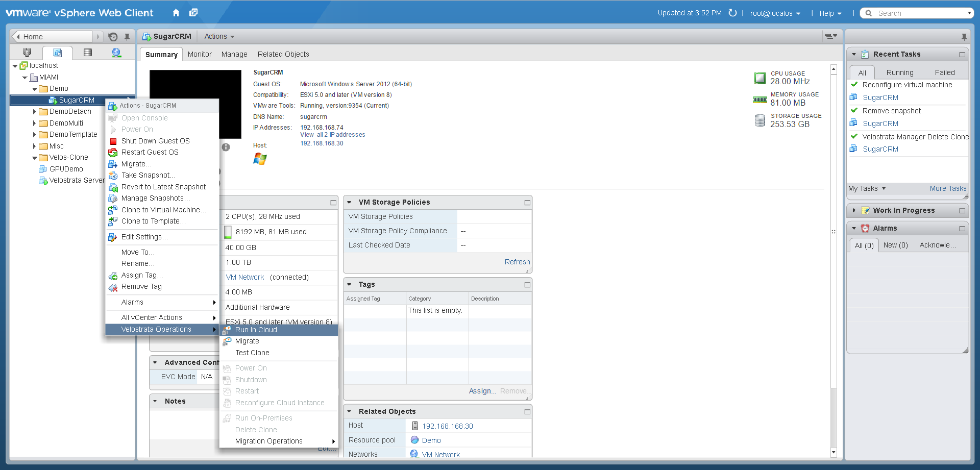The width and height of the screenshot is (980, 470).
Task: Collapse the Velos-Clone folder
Action: point(34,158)
